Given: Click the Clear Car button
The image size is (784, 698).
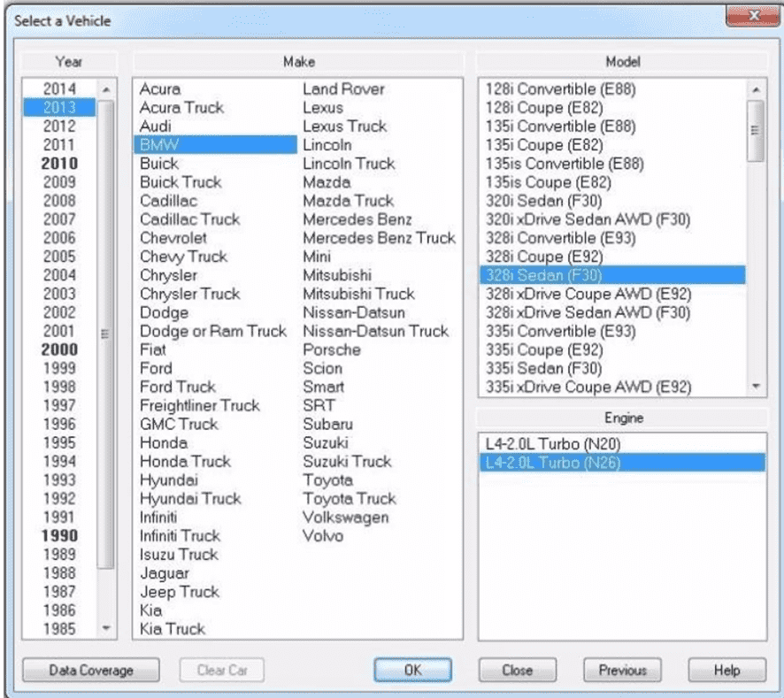Looking at the screenshot, I should [222, 670].
